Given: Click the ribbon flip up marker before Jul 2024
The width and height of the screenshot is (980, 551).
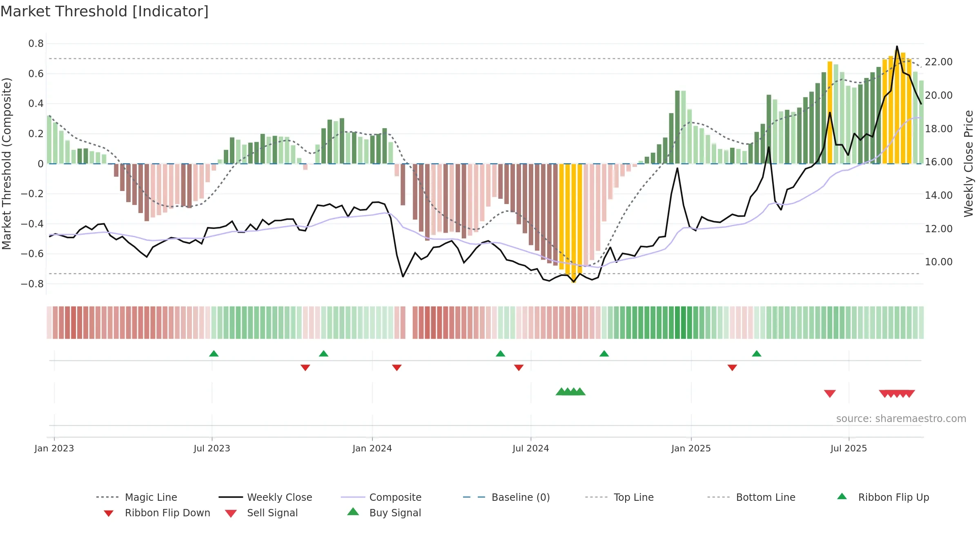Looking at the screenshot, I should [501, 353].
